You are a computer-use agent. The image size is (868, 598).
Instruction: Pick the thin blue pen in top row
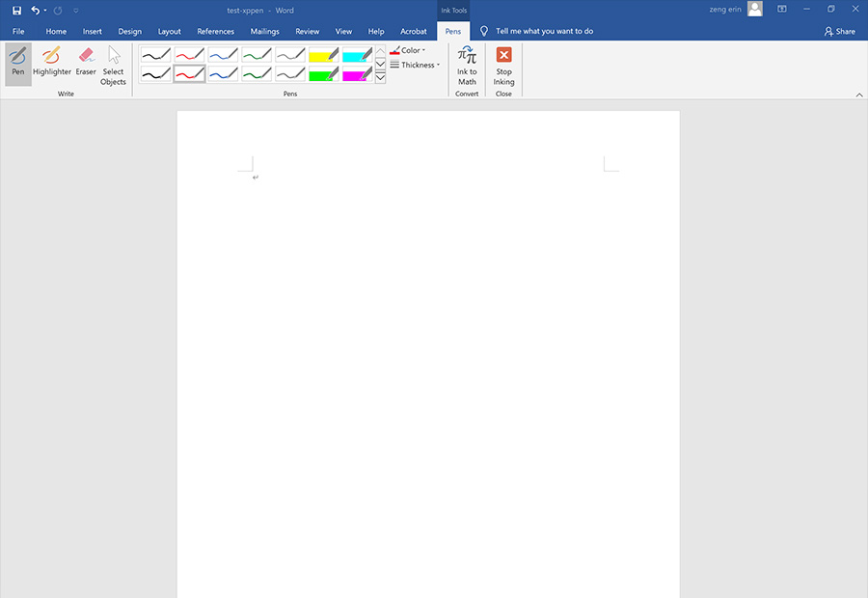pos(223,55)
